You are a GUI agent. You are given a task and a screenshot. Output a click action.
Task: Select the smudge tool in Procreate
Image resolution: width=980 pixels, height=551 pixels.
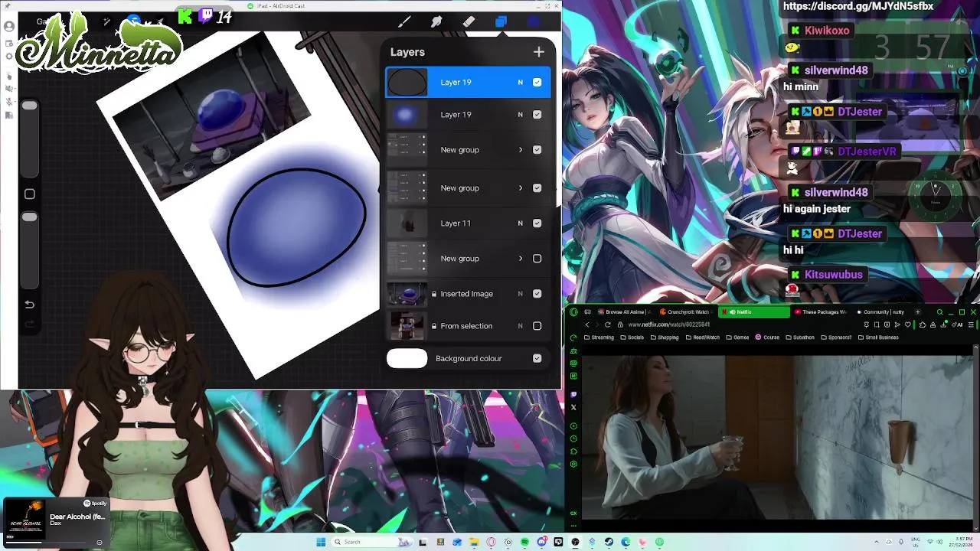pyautogui.click(x=436, y=21)
